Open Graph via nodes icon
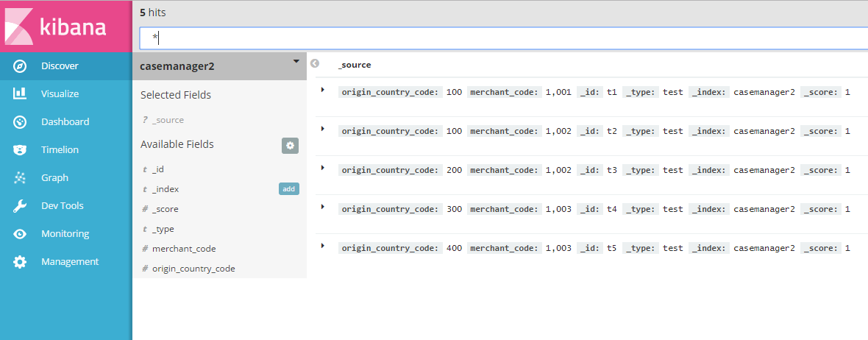 [20, 178]
